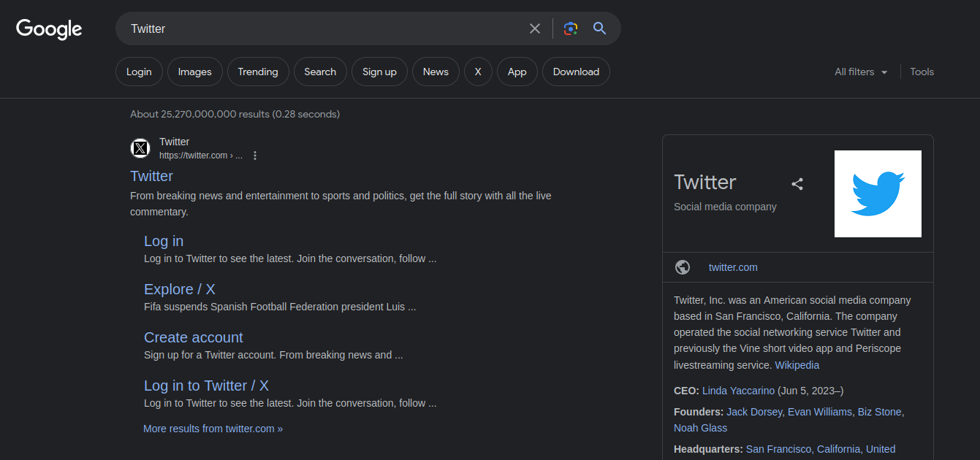980x460 pixels.
Task: Open founder Evan Williams link
Action: pyautogui.click(x=820, y=412)
